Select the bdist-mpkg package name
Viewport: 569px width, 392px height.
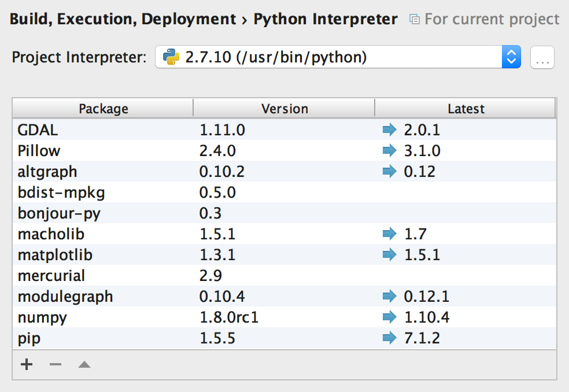(61, 193)
